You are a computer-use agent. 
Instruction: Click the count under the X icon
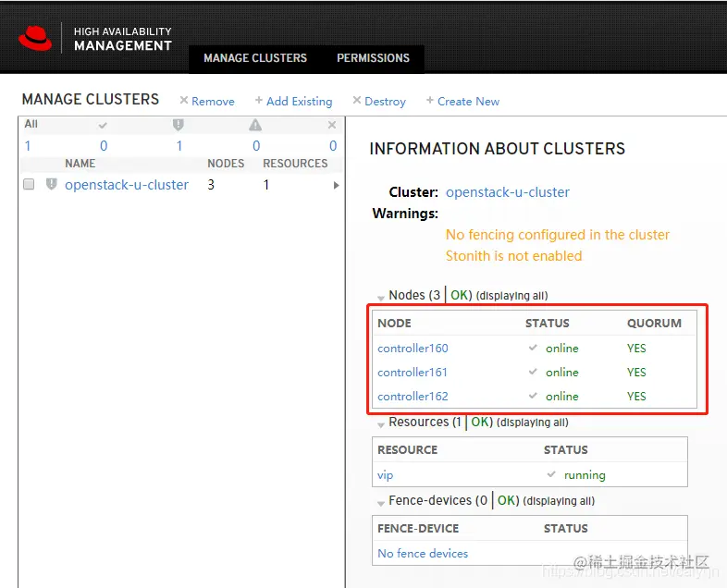click(x=333, y=146)
